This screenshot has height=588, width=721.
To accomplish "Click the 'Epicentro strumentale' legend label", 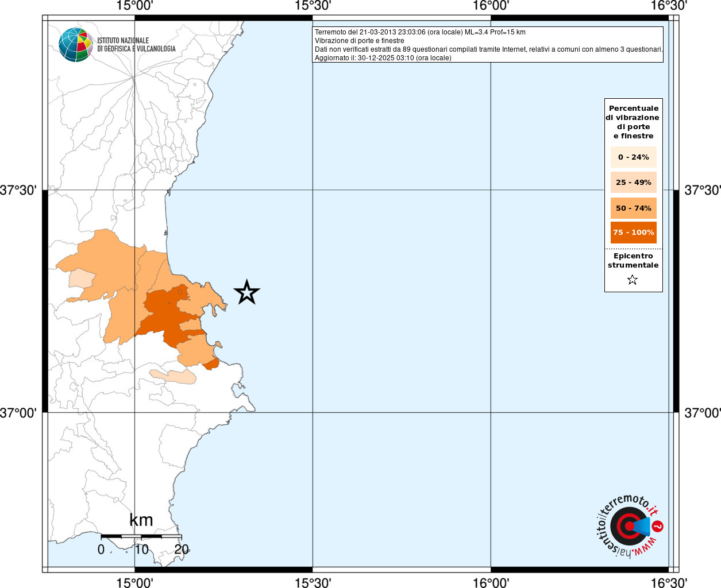I will [633, 261].
